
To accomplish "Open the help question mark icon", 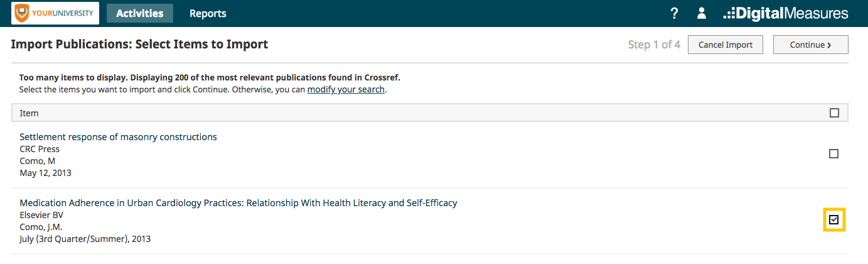I will (674, 13).
